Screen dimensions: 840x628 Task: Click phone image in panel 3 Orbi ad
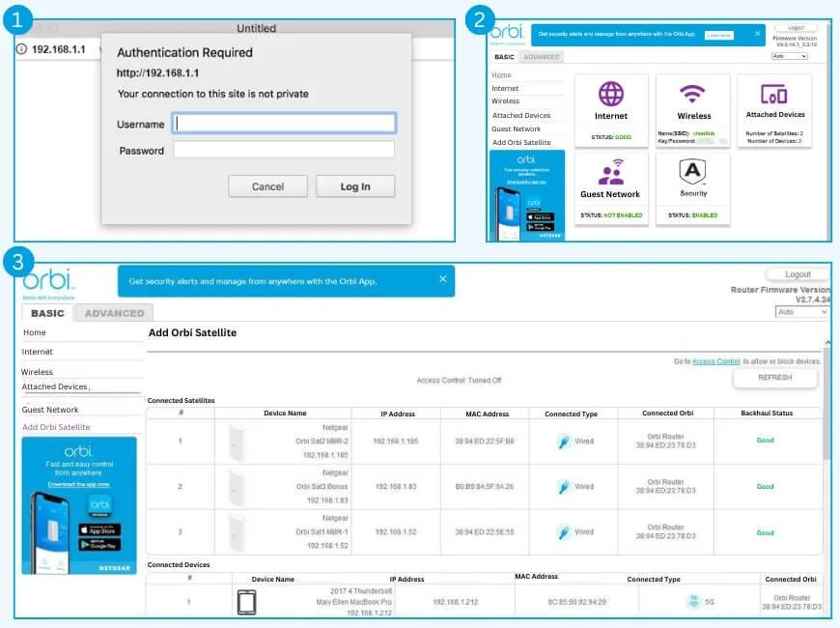click(x=52, y=532)
